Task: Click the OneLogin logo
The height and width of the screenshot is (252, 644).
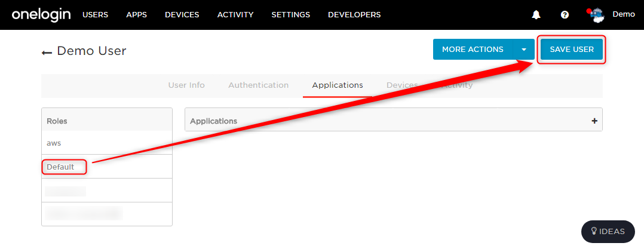Action: tap(41, 15)
